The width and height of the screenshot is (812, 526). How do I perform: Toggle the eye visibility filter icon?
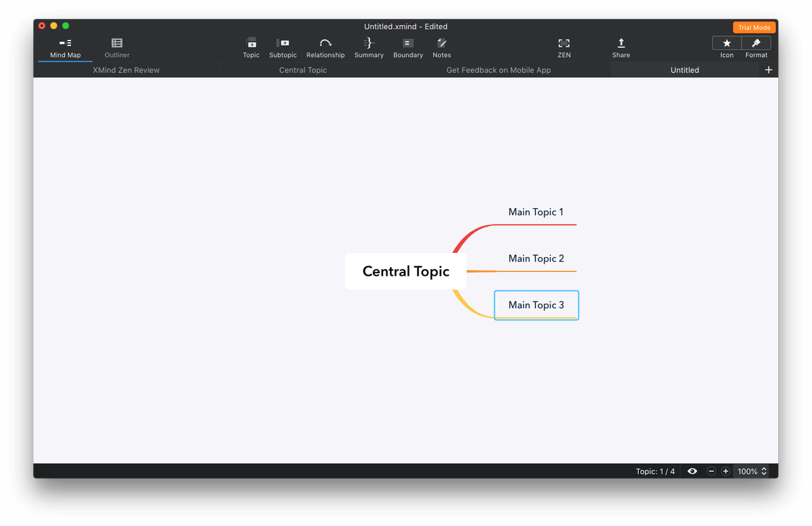pyautogui.click(x=692, y=471)
